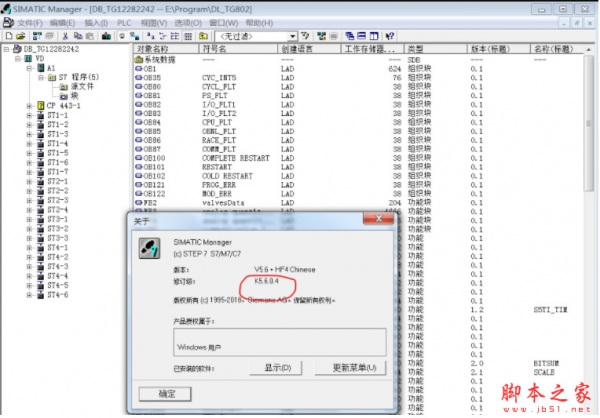The height and width of the screenshot is (418, 600).
Task: Collapse the VD tree node
Action: tap(18, 59)
